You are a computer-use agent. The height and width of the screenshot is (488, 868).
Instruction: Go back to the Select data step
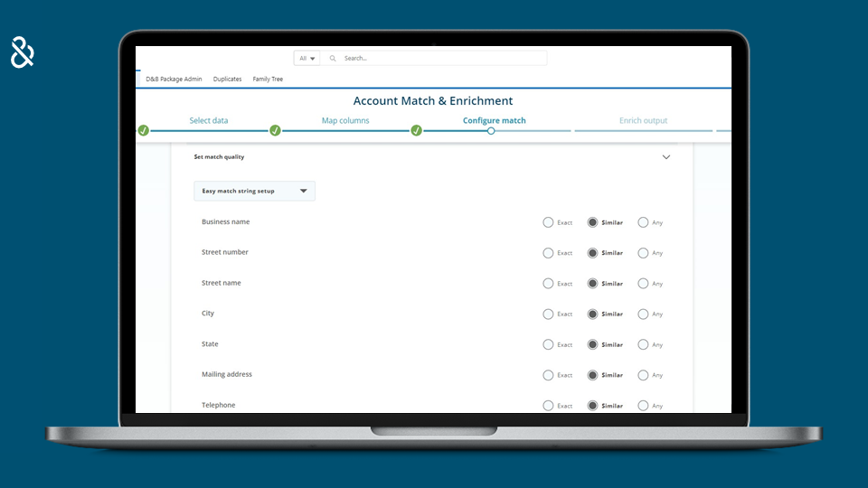[x=208, y=120]
